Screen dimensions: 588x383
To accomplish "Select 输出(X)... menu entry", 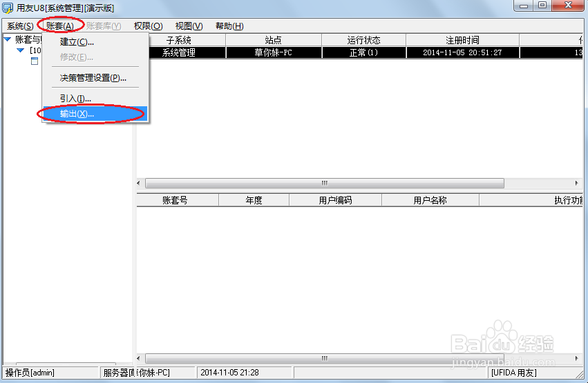I will (x=95, y=114).
